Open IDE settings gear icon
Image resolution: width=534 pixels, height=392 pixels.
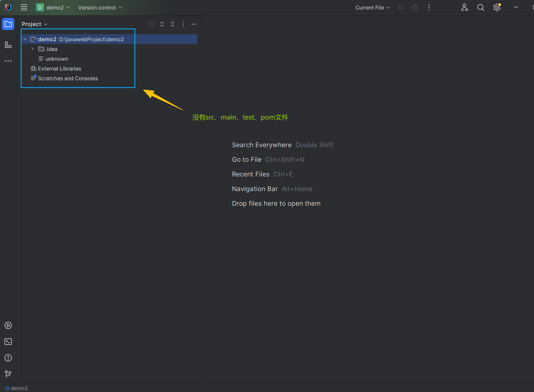[497, 8]
